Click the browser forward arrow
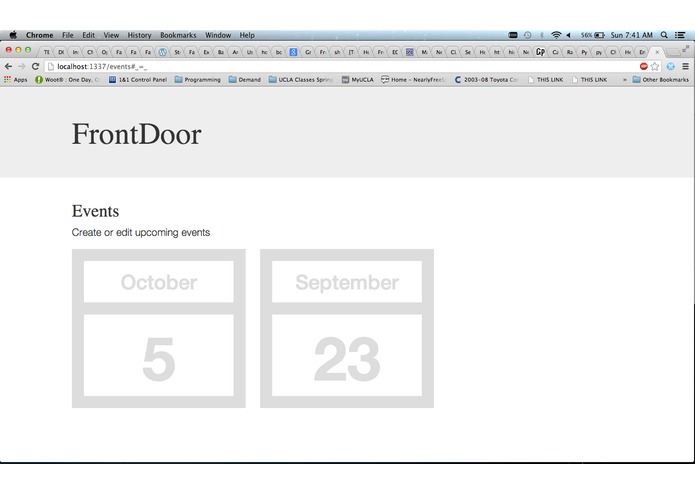This screenshot has width=695, height=494. pyautogui.click(x=22, y=66)
